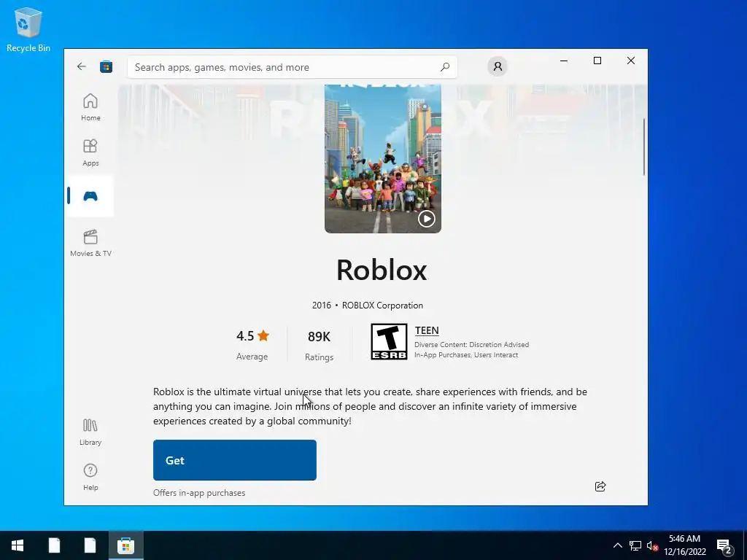Click the Roblox poster thumbnail
747x560 pixels.
(382, 158)
